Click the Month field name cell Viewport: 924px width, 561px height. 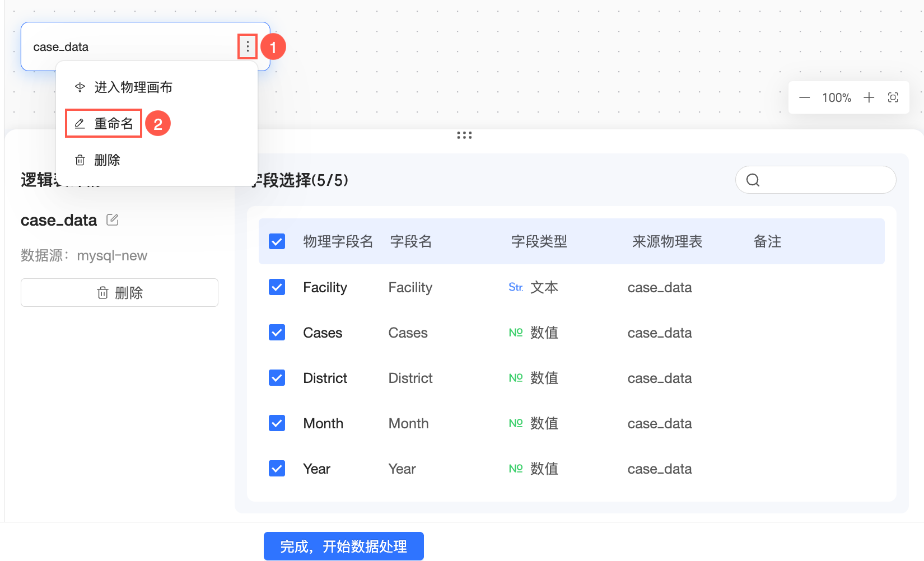pos(409,423)
